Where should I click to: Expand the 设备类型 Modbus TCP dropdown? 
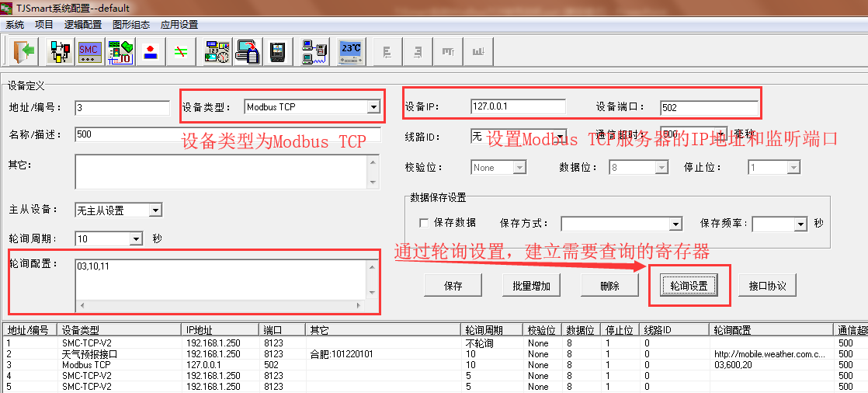(x=373, y=107)
